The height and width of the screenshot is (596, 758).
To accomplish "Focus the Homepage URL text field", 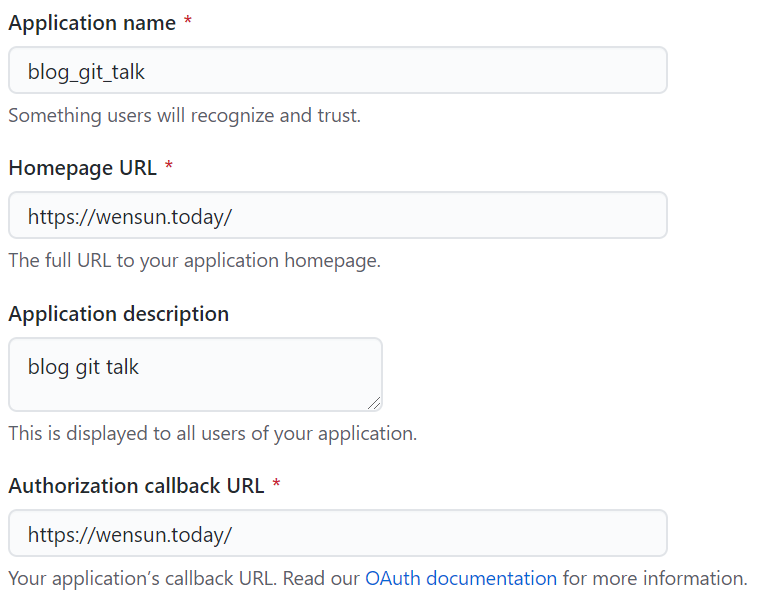I will pyautogui.click(x=337, y=215).
